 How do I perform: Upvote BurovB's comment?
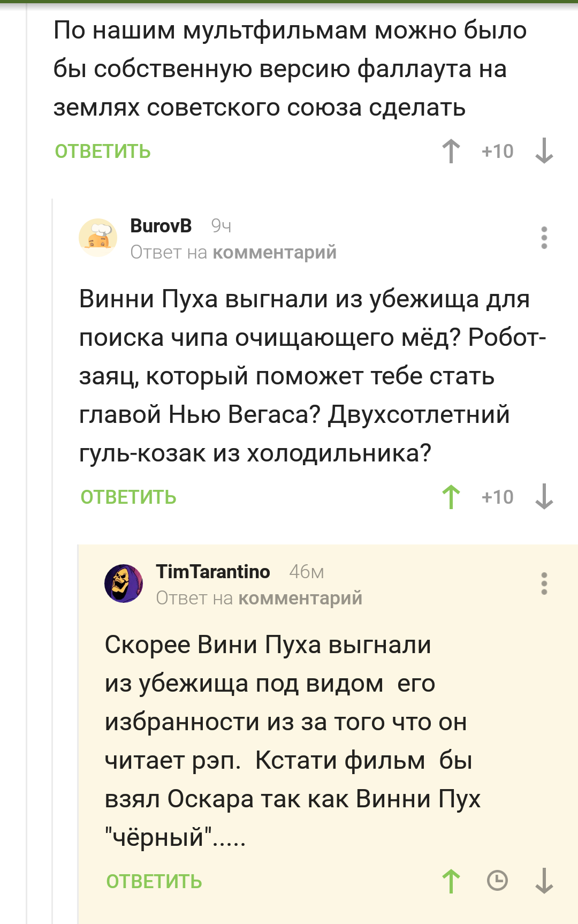pyautogui.click(x=451, y=497)
